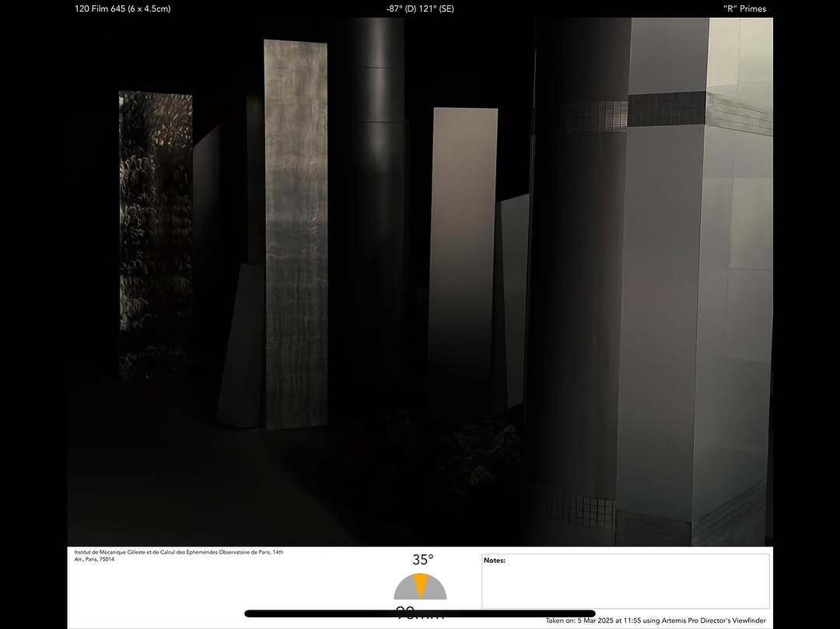
Task: Select the 120 Film 645 format label
Action: click(123, 9)
